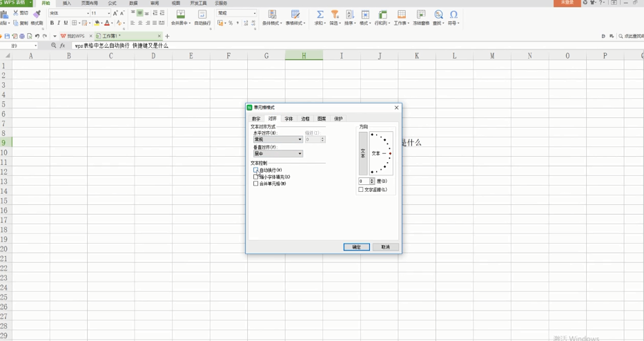The image size is (644, 341).
Task: Click the Save icon in quick access bar
Action: point(7,36)
